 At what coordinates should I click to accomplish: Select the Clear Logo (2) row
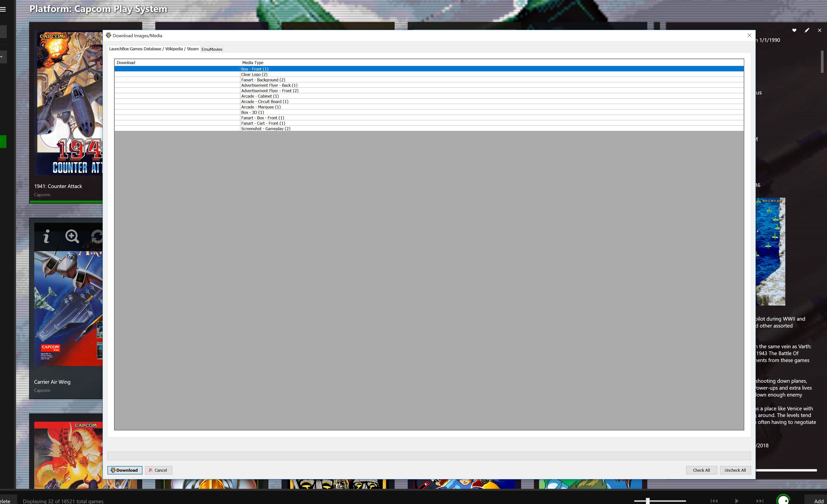(254, 74)
